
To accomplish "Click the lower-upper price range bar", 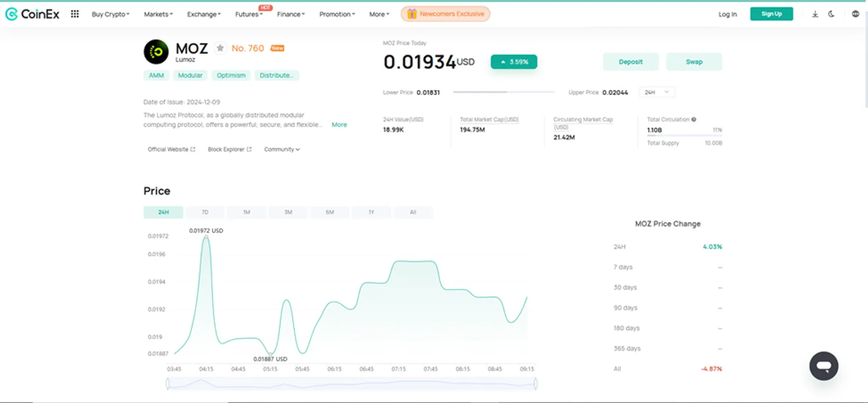I will (504, 92).
